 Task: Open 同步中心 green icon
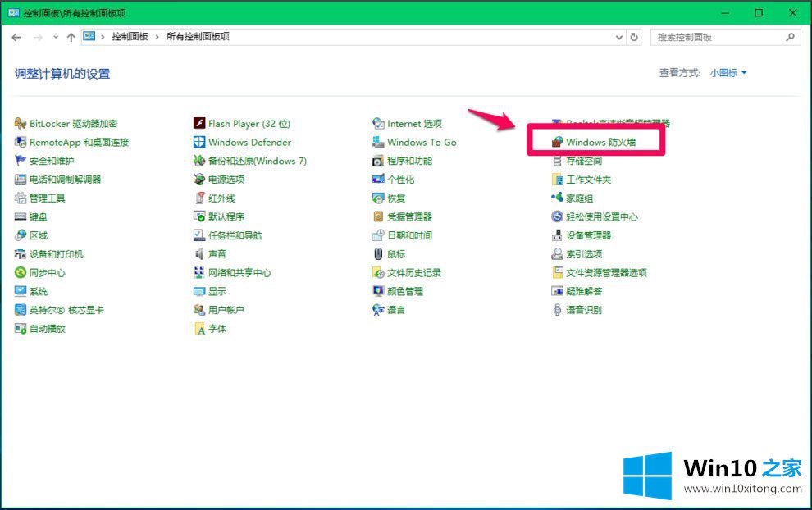point(21,272)
